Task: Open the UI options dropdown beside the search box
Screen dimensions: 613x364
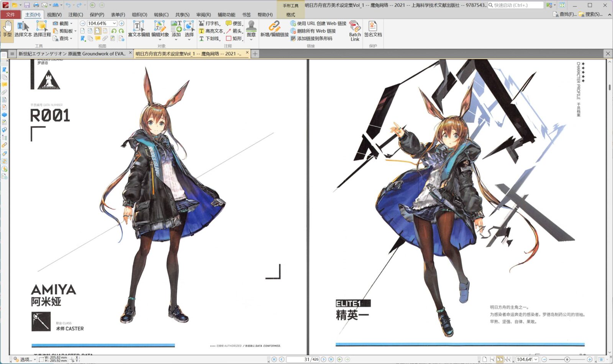Action: [551, 5]
